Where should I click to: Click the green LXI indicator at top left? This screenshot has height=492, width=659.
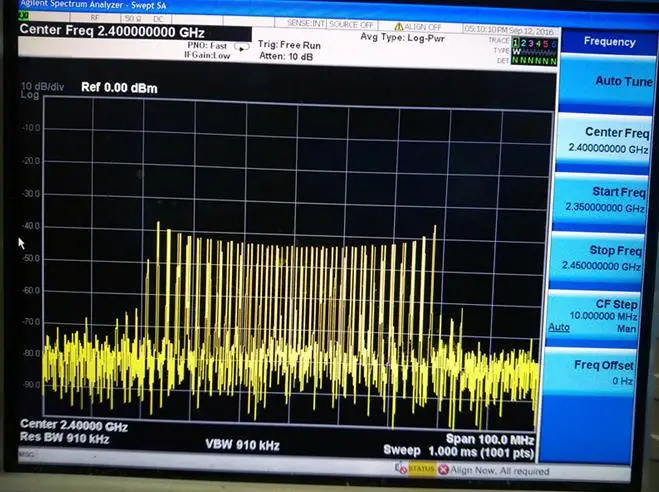[24, 16]
